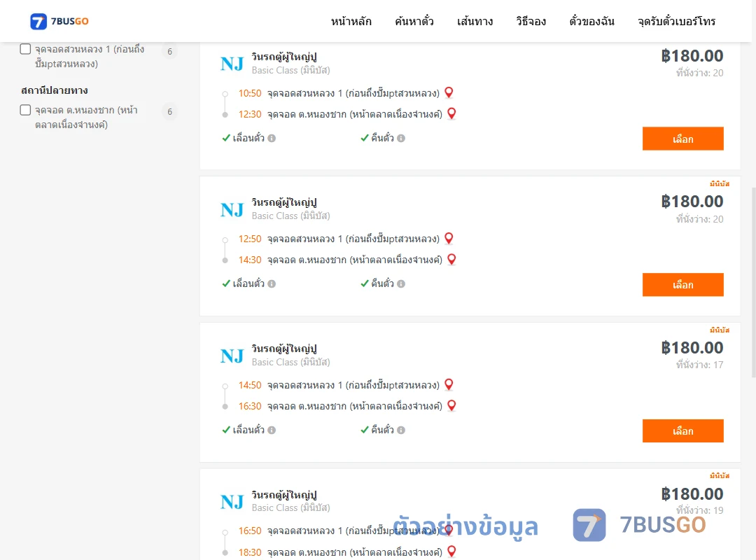Click the NJ operator logo on 12:50 trip
Screen dimensions: 756x560
coord(232,210)
